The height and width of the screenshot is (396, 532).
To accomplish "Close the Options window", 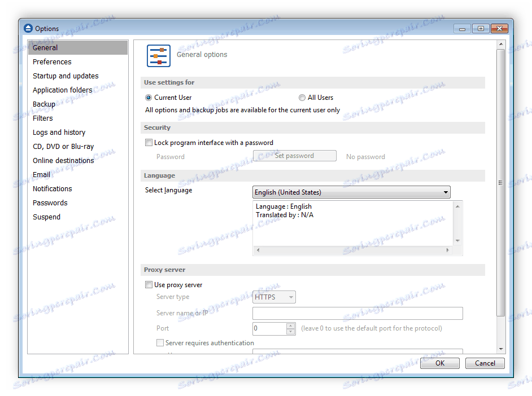I will [x=499, y=29].
